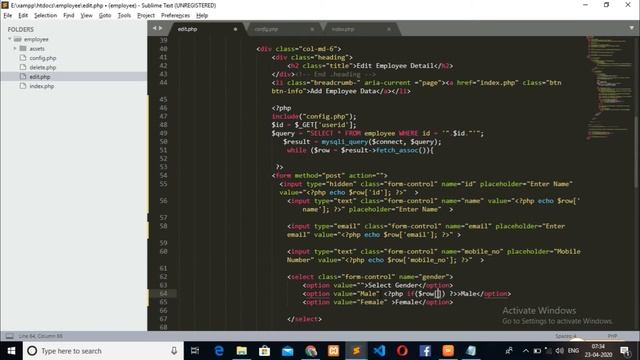Launch Microsoft Edge from the taskbar

pyautogui.click(x=219, y=351)
